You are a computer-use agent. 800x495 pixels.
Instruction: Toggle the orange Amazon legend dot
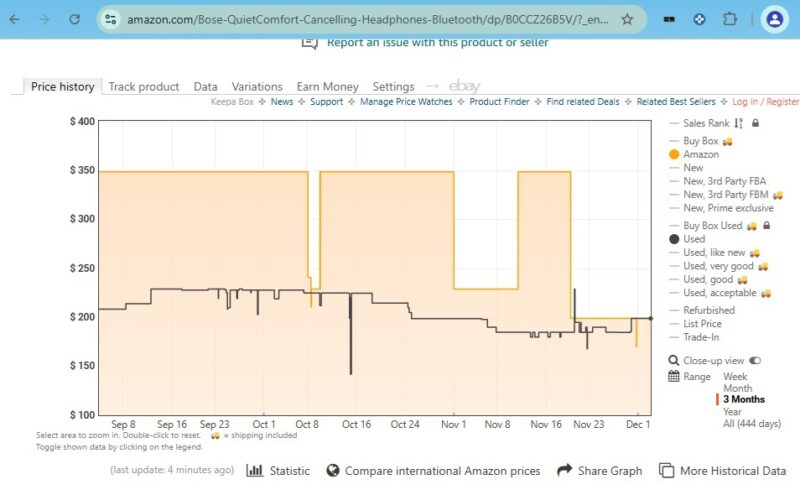[x=674, y=154]
